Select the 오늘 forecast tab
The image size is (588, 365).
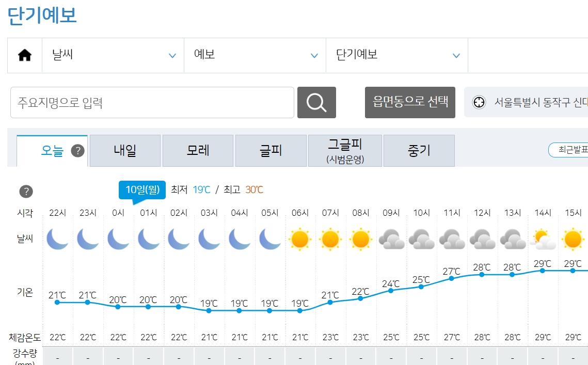coord(52,151)
